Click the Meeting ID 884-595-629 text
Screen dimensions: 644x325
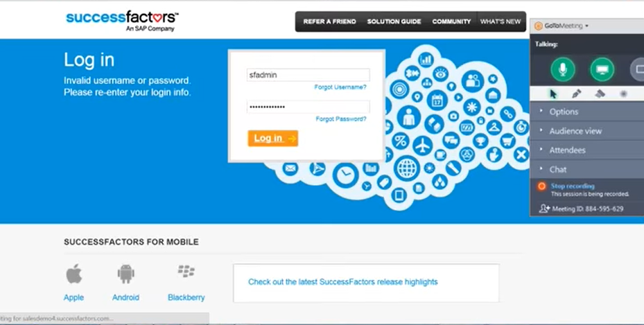click(588, 209)
